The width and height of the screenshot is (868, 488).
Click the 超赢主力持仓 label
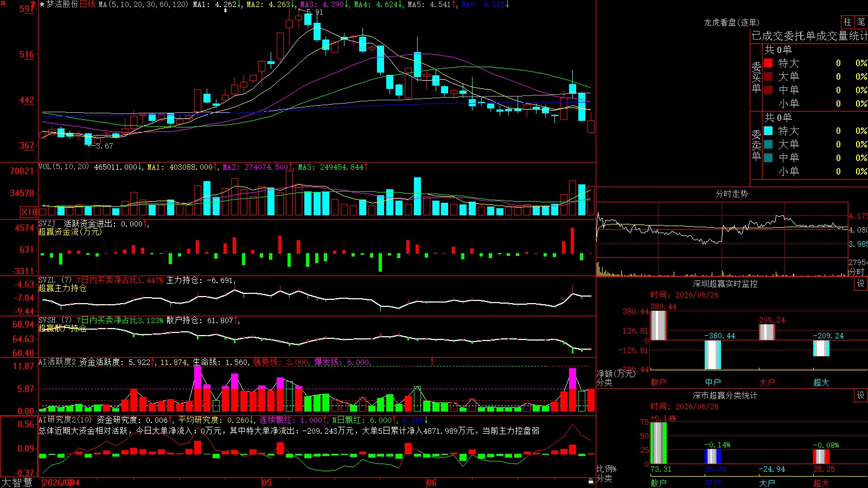(62, 288)
